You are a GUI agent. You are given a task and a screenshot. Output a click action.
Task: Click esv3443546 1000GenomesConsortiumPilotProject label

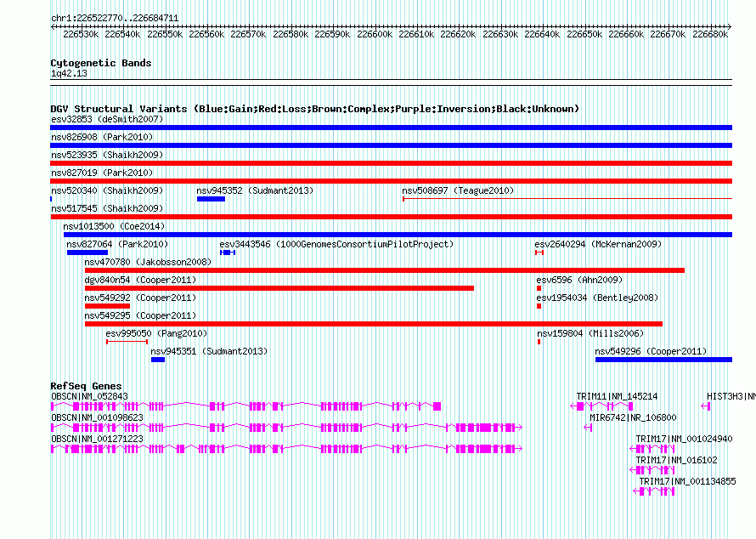(x=336, y=244)
